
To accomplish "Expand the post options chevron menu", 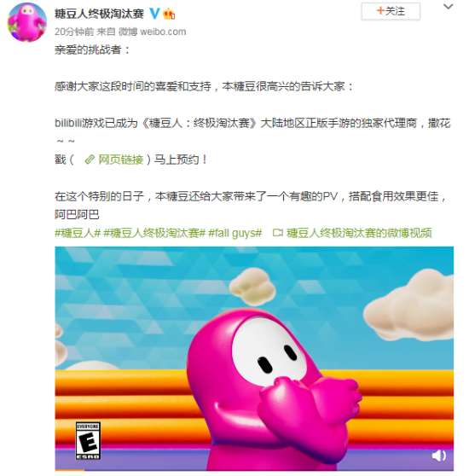I will 448,6.
